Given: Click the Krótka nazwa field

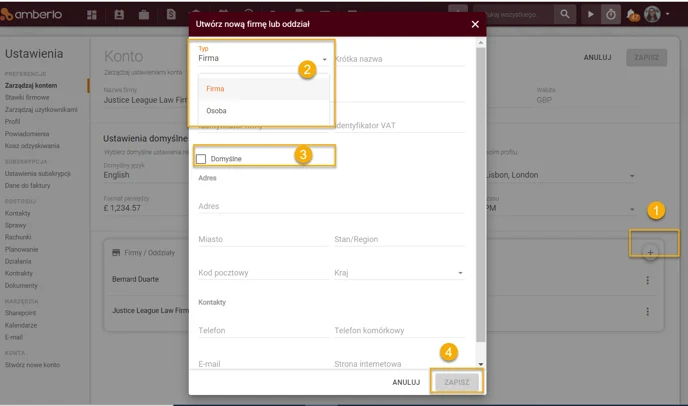Looking at the screenshot, I should click(399, 59).
